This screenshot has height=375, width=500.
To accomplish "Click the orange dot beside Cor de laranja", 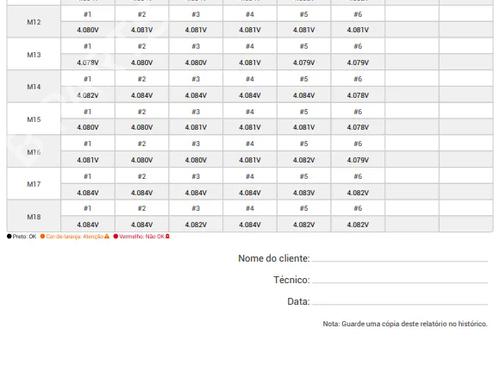I will (x=42, y=236).
